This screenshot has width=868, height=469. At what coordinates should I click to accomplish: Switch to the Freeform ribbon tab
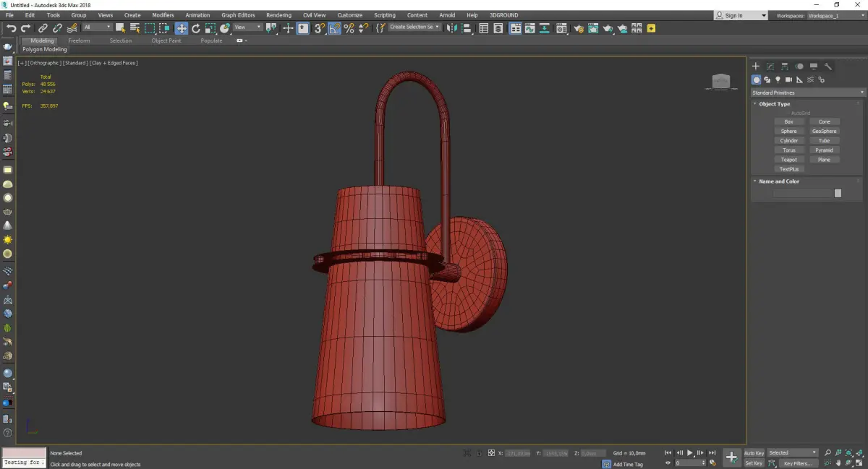tap(79, 40)
